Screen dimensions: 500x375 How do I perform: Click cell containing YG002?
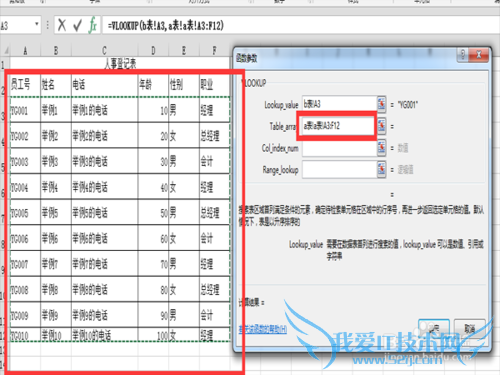click(x=25, y=136)
